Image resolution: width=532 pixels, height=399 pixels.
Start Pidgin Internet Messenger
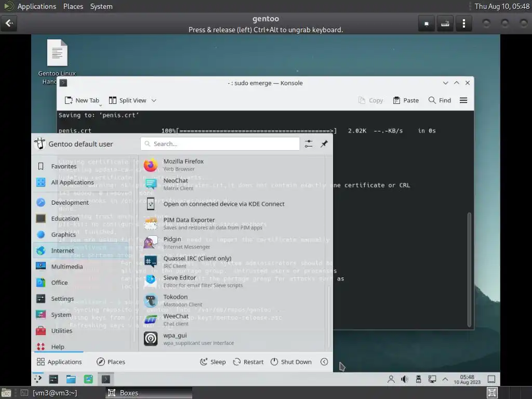[x=233, y=243]
